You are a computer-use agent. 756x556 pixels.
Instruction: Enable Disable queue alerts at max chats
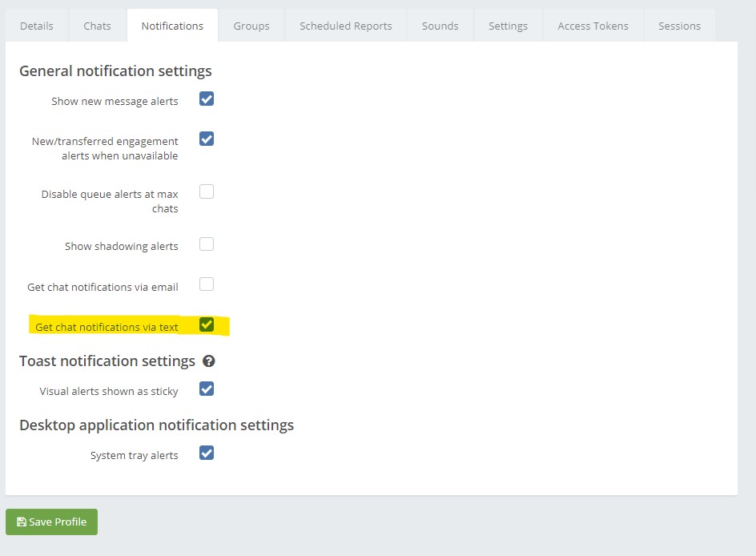click(207, 191)
